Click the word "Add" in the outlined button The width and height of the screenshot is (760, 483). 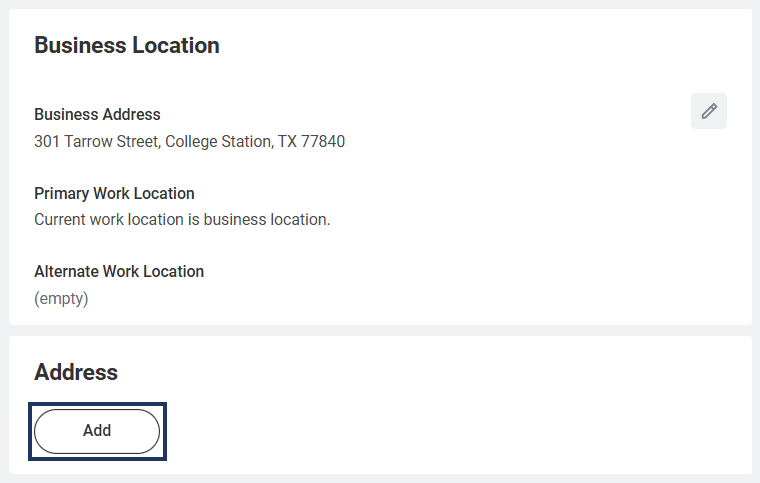point(97,431)
